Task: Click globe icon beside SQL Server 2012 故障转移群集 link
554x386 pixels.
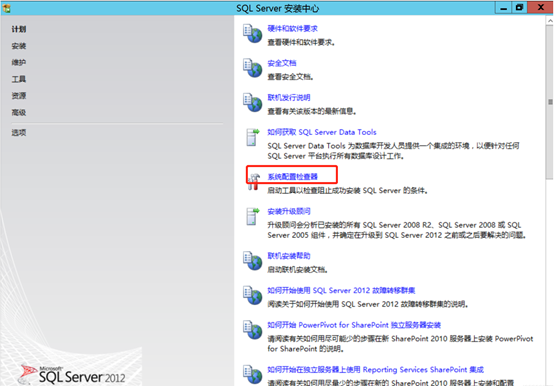Action: 252,296
